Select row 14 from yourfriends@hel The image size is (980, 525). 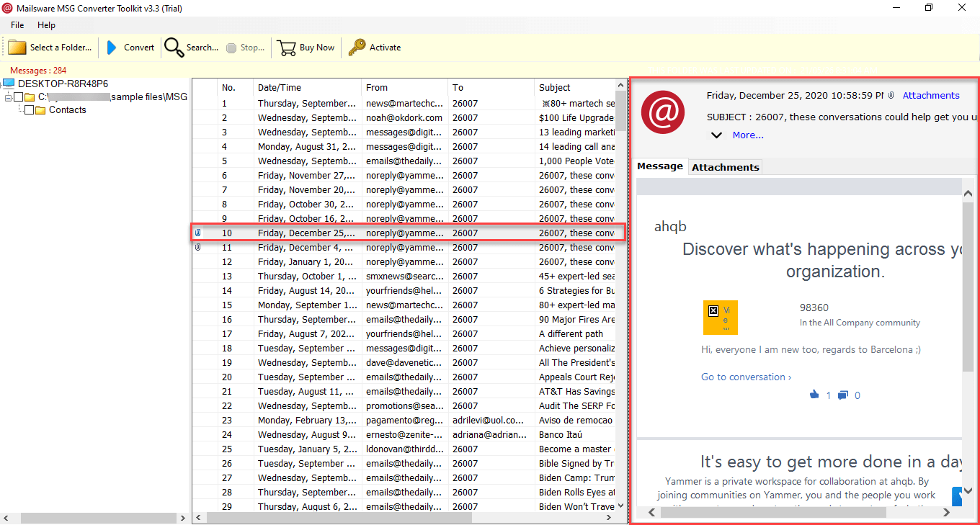(404, 290)
